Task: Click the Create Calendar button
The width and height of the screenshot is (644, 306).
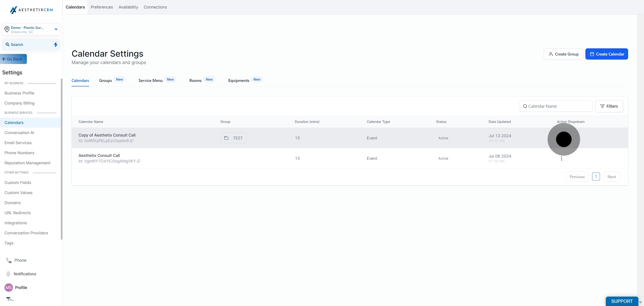Action: point(606,54)
